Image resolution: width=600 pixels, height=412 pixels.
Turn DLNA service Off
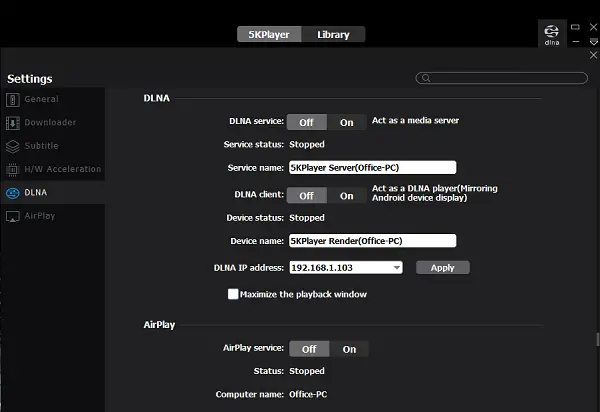pos(307,122)
